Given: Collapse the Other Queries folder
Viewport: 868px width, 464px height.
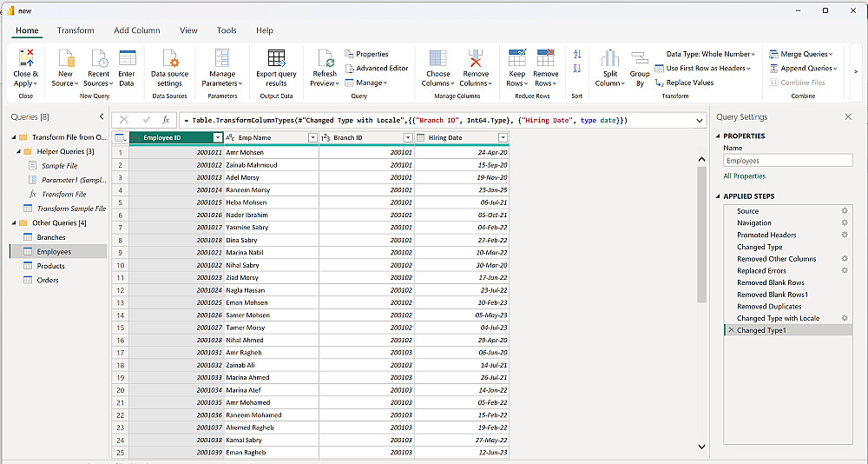Looking at the screenshot, I should pos(15,223).
